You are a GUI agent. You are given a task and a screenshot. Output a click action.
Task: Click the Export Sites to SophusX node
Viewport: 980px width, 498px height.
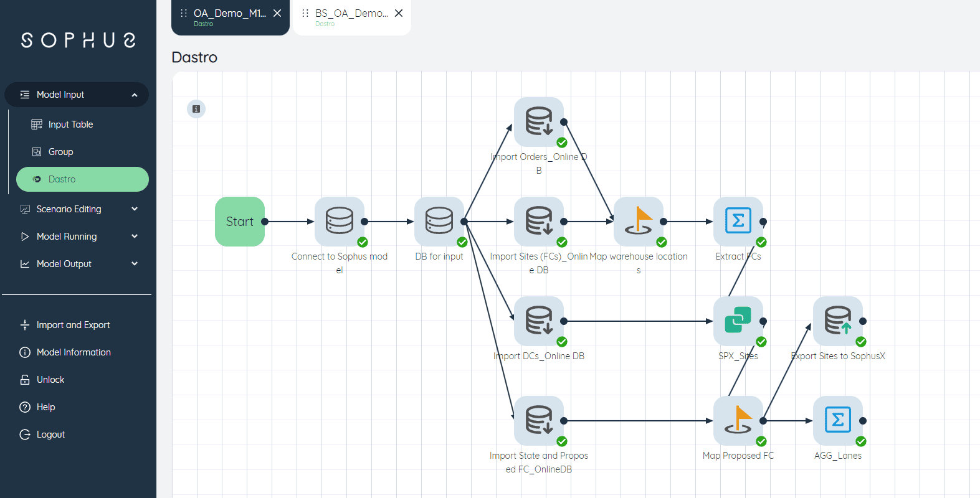point(837,321)
